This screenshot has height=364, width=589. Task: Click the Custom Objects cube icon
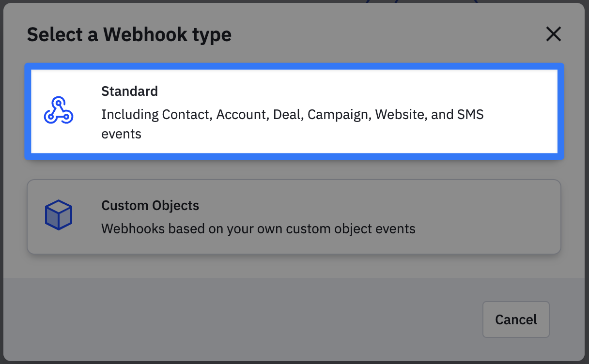click(58, 215)
